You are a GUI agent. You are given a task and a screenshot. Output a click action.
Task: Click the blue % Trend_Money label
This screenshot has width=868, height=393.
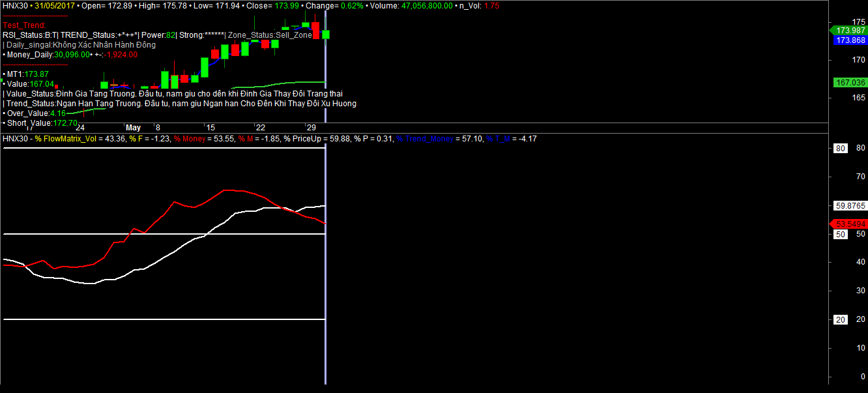[427, 139]
